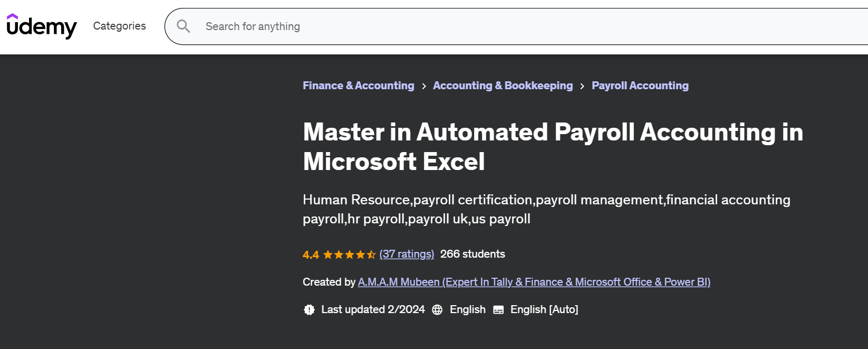The image size is (868, 349).
Task: Click the 266 students text
Action: (472, 254)
